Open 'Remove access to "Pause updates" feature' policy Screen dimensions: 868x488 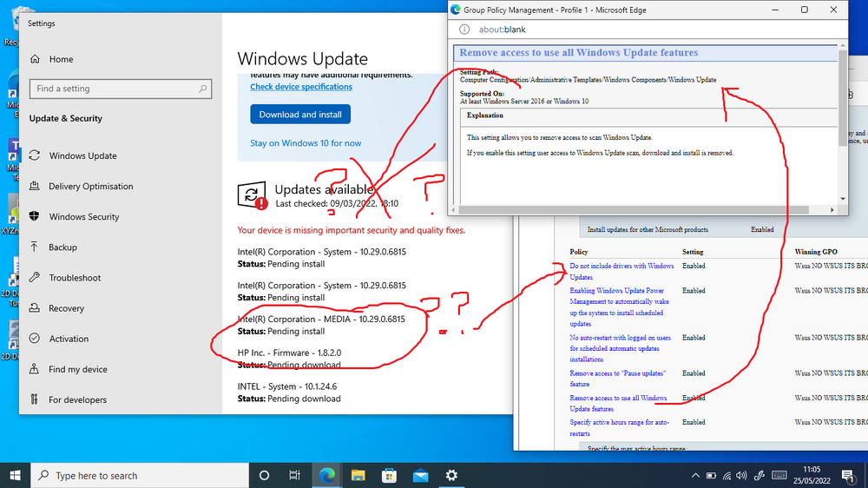(x=618, y=379)
